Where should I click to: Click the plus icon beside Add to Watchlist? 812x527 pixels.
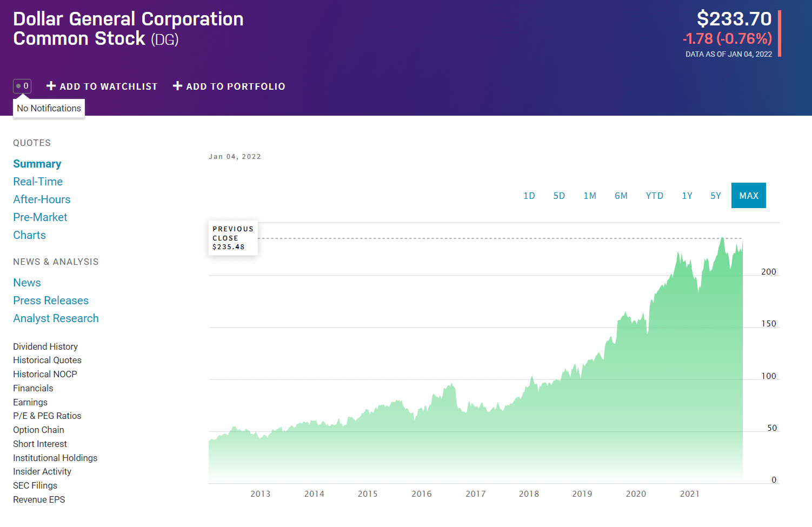(51, 86)
